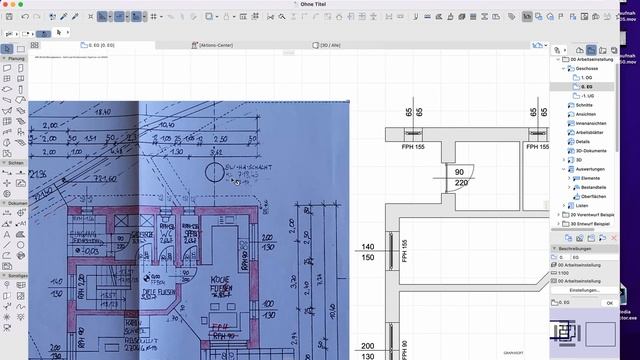Image resolution: width=640 pixels, height=360 pixels.
Task: Toggle the highlighted button in the info box row
Action: coord(43,33)
